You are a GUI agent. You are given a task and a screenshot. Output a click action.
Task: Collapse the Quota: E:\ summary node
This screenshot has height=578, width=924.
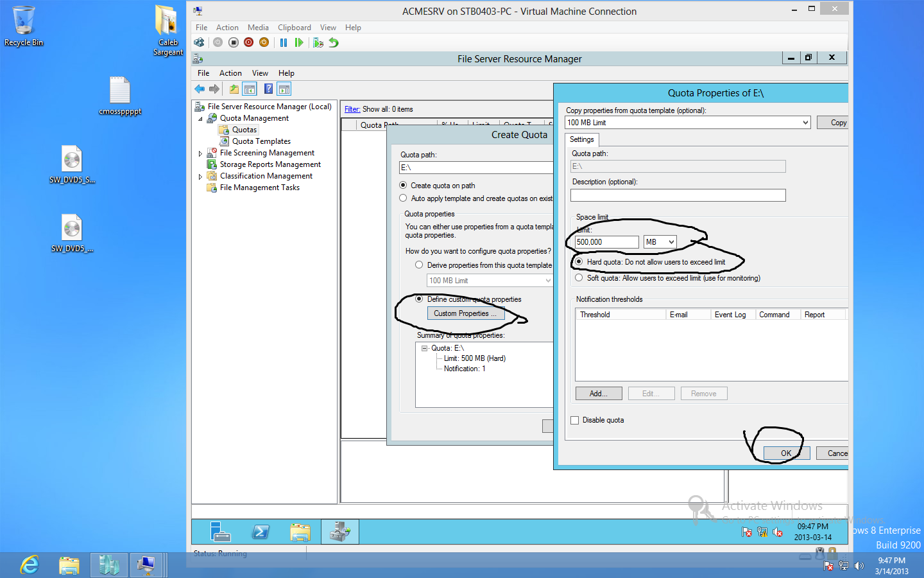(424, 348)
